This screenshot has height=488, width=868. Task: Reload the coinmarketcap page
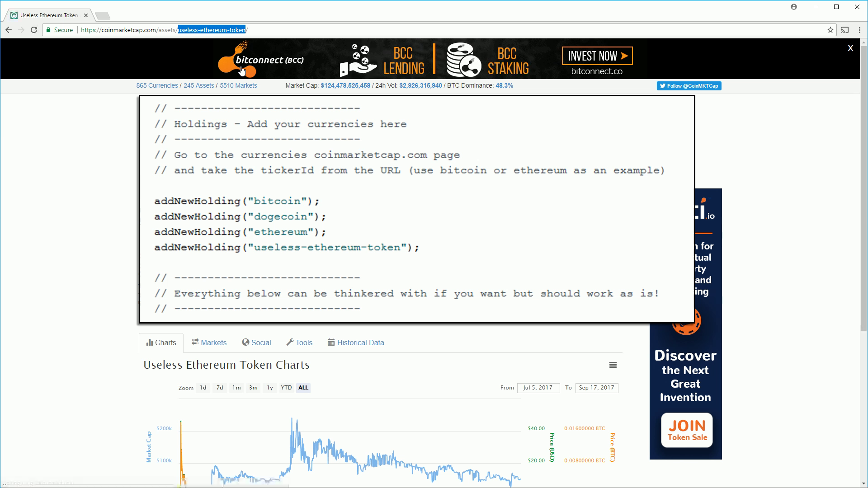pyautogui.click(x=34, y=30)
